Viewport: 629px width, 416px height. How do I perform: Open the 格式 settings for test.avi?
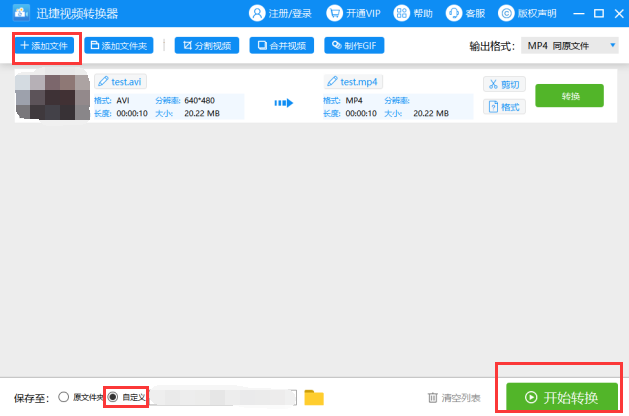pos(504,107)
